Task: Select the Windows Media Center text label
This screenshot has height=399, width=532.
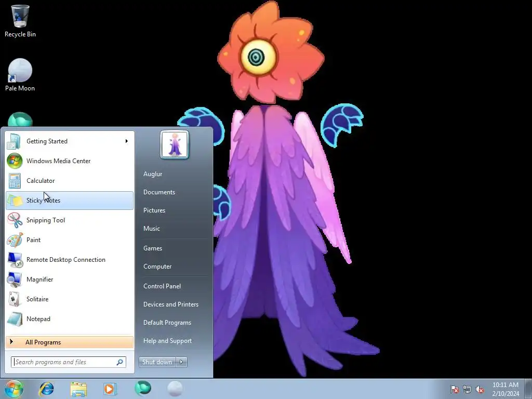Action: 58,161
